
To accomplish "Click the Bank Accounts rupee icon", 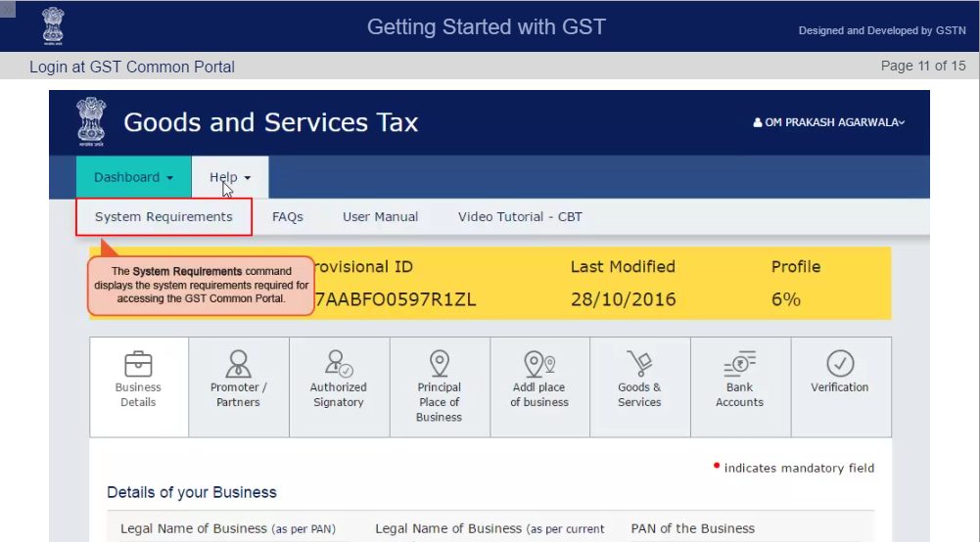I will 739,363.
